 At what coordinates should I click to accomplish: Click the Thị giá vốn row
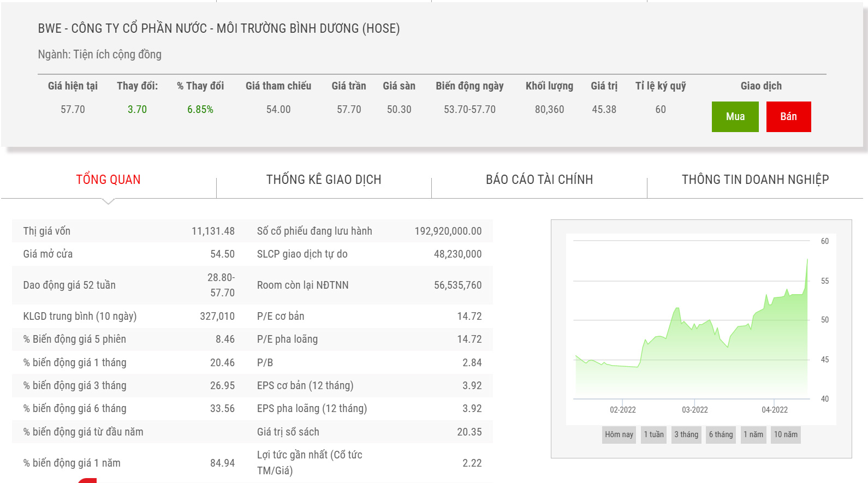129,231
